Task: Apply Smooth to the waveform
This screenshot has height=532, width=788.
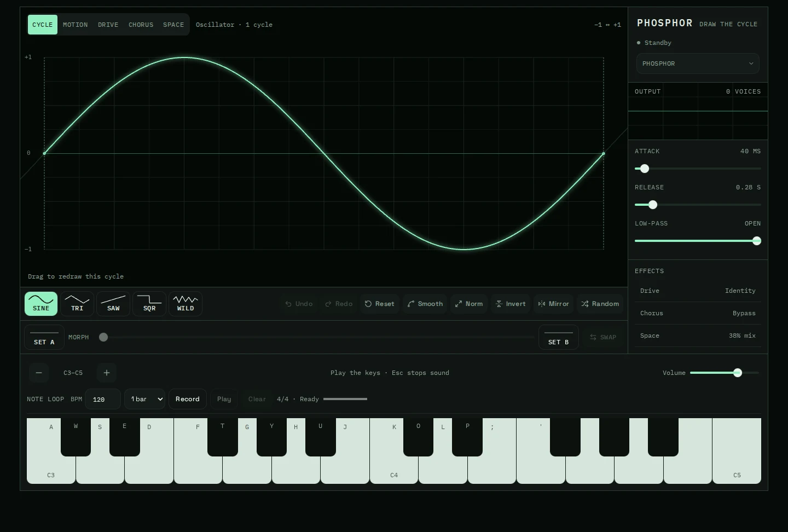Action: coord(425,304)
